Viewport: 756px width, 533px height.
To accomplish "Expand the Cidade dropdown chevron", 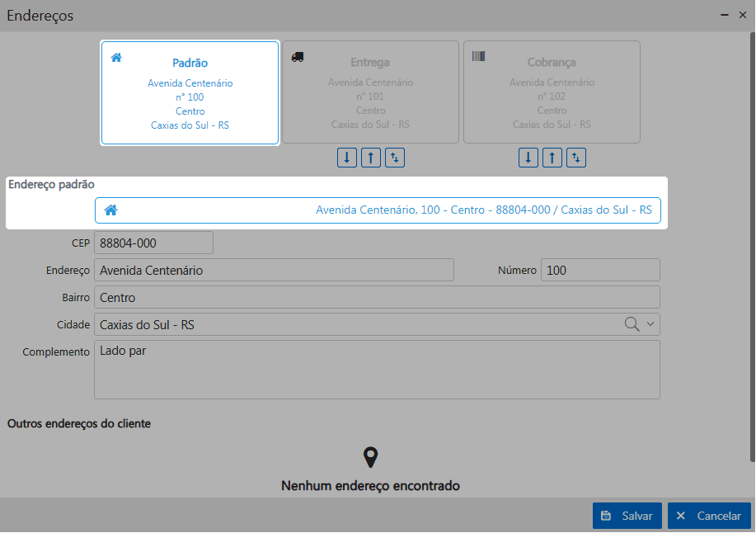I will (x=650, y=324).
